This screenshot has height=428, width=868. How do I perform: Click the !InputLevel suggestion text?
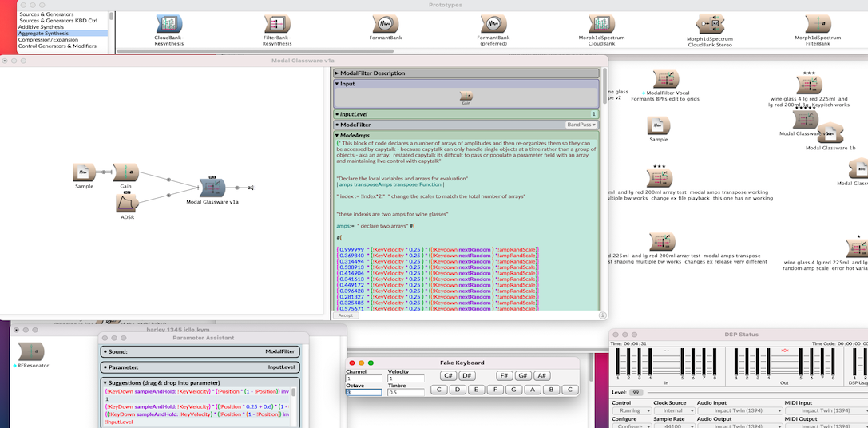click(x=120, y=422)
